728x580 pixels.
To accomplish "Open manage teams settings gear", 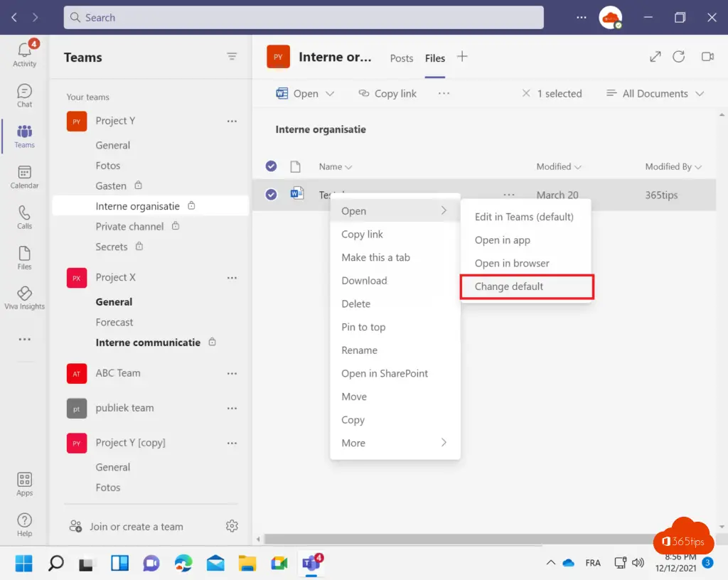I will (232, 526).
